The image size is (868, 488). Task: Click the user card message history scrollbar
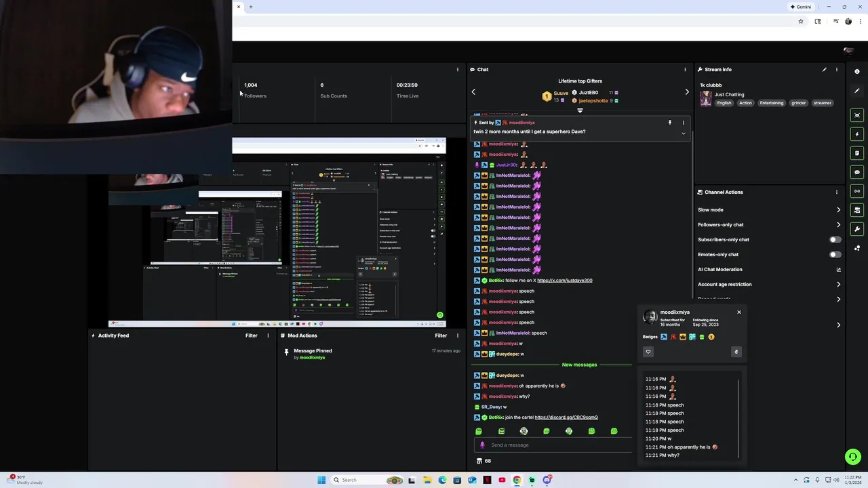tap(738, 418)
